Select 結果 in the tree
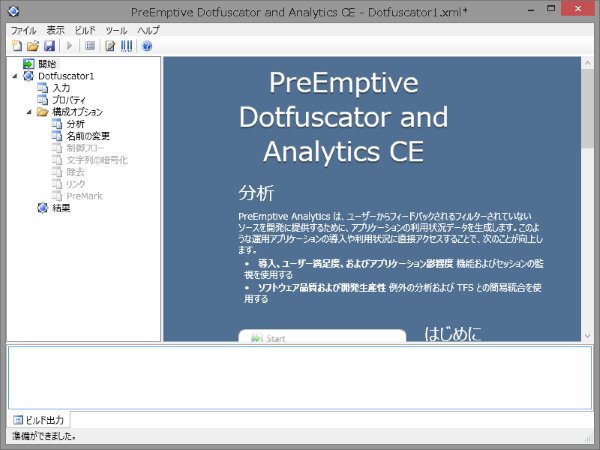 tap(61, 208)
